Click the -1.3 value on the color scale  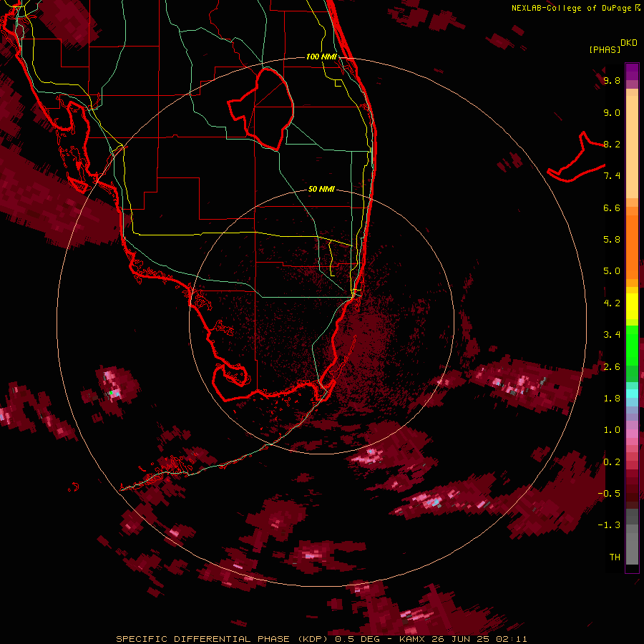pos(609,525)
